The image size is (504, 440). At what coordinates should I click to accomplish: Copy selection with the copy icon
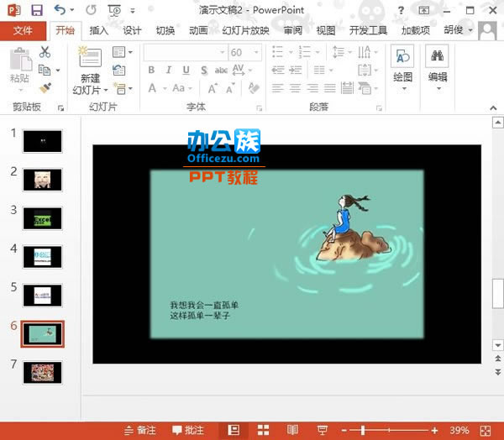pyautogui.click(x=45, y=70)
